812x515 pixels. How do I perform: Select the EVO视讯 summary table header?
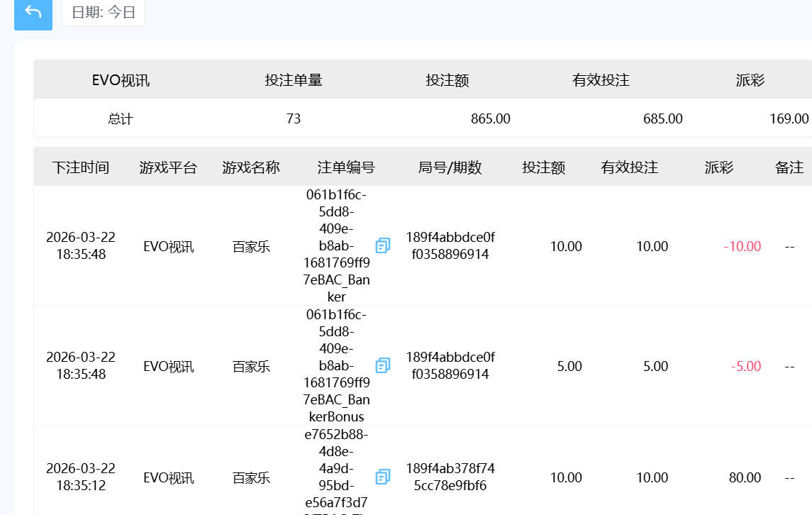121,80
